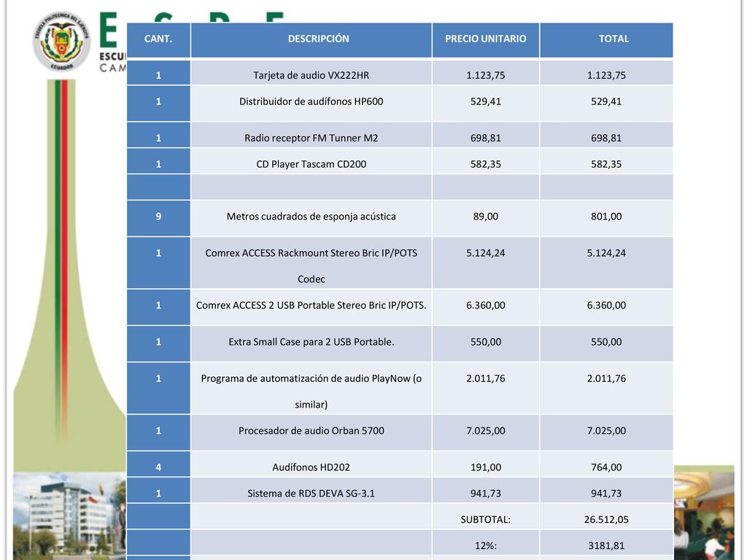Click total value 764,00
Screen dimensions: 747x560
coord(606,467)
